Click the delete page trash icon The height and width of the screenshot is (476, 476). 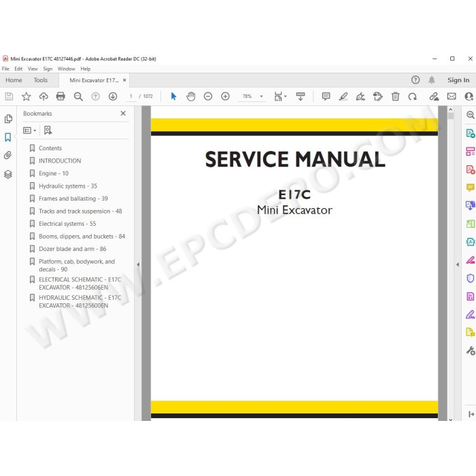pyautogui.click(x=395, y=97)
